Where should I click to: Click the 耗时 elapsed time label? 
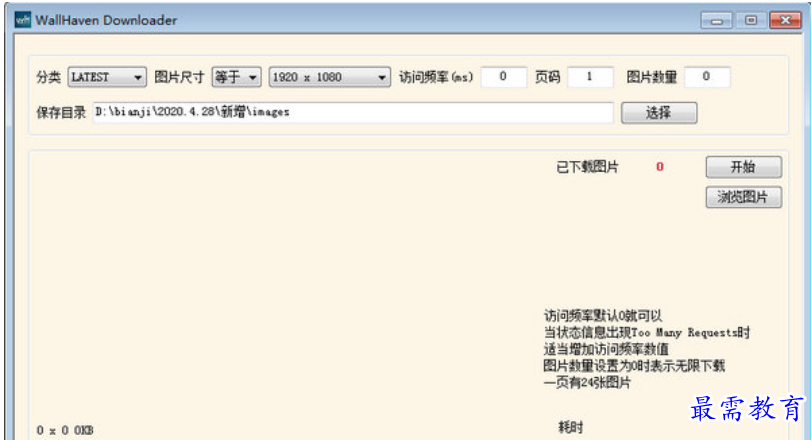click(x=570, y=428)
